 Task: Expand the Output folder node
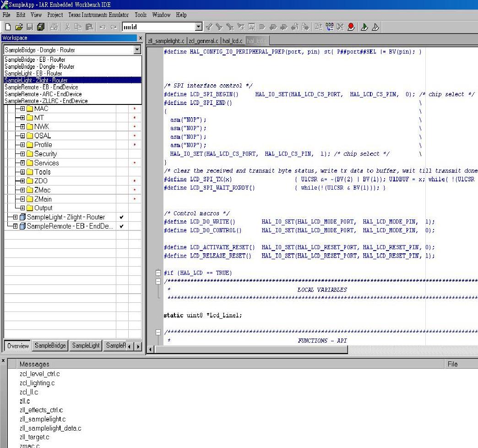22,208
